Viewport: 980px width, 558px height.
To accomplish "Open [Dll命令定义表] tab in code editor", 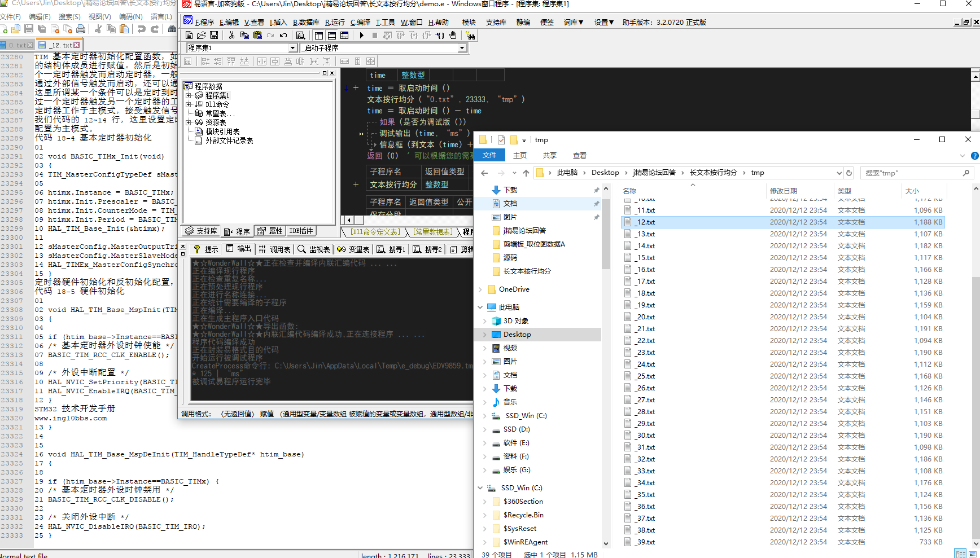I will [375, 232].
